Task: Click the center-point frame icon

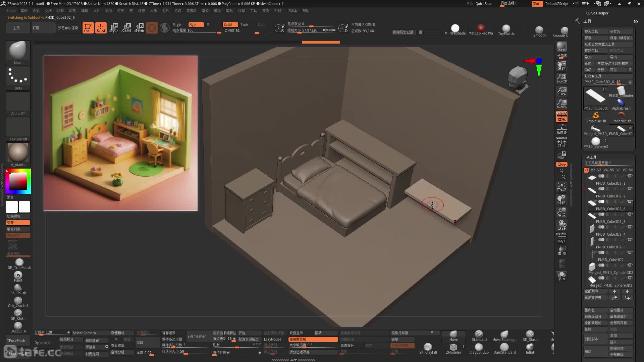Action: 561,187
